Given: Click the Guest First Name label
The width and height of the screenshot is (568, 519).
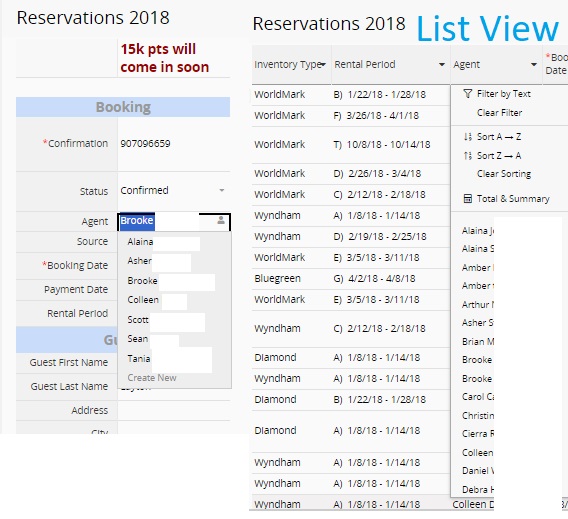Looking at the screenshot, I should click(x=69, y=362).
